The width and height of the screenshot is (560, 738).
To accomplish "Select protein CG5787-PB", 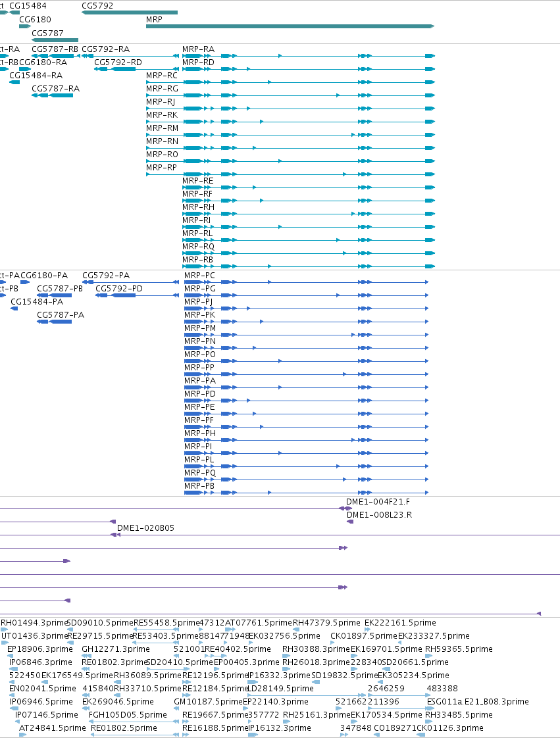I will tap(60, 289).
